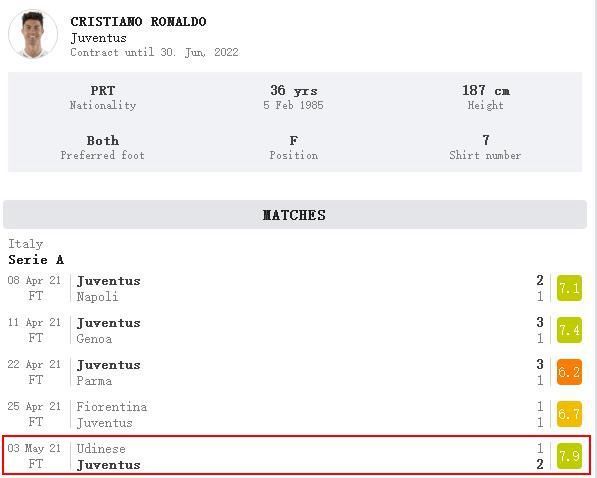Click the Cristiano Ronaldo name heading
This screenshot has width=597, height=478.
138,22
